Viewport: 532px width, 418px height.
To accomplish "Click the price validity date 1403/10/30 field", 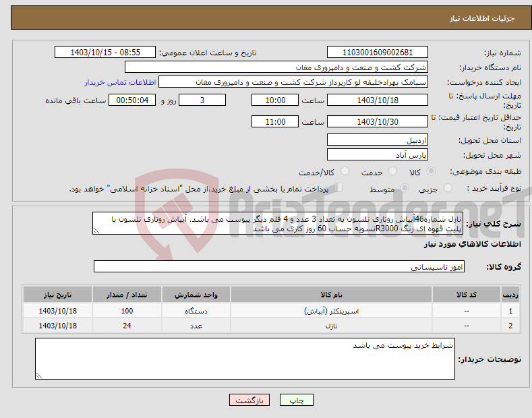I will click(378, 121).
